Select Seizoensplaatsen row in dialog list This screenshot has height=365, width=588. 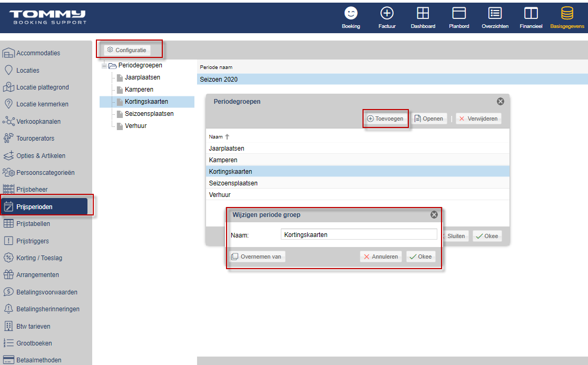click(358, 183)
